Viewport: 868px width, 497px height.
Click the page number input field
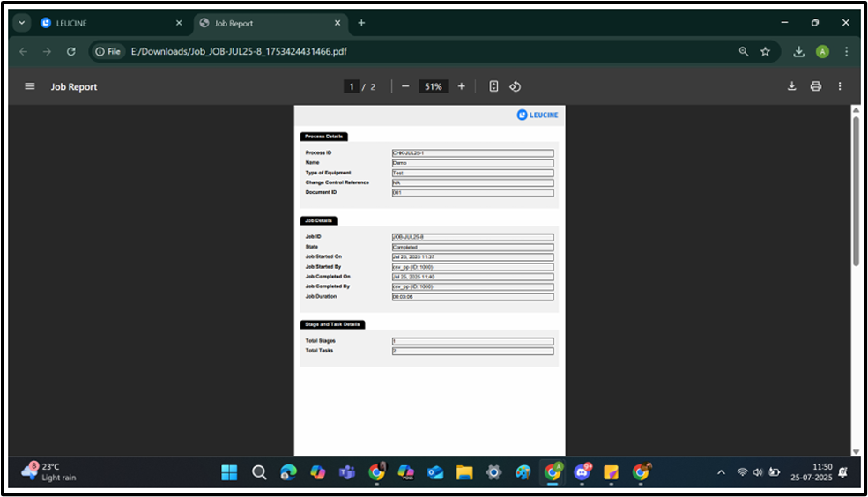point(352,86)
